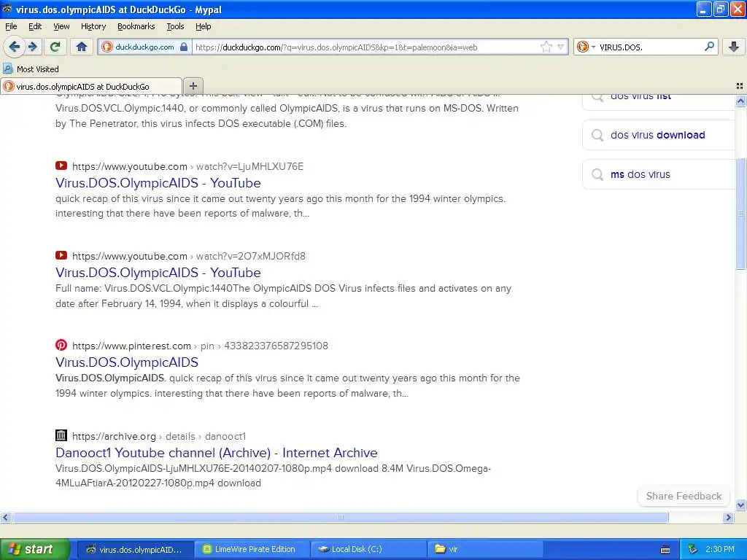Screen dimensions: 747x560
Task: Open the YouTube result about February 14, 1994
Action: 158,273
